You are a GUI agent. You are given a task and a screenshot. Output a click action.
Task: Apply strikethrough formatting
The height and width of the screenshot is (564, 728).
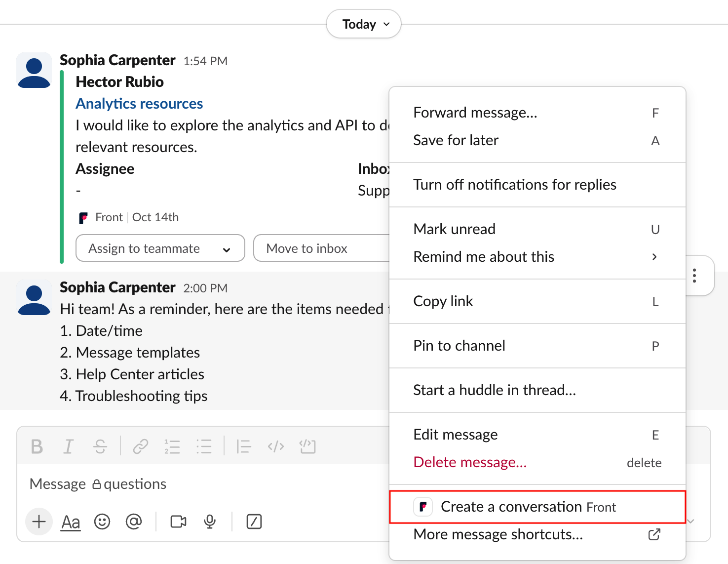tap(100, 446)
